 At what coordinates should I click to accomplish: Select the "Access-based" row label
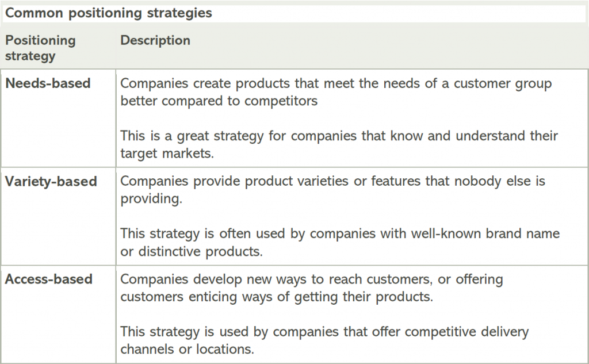coord(49,279)
